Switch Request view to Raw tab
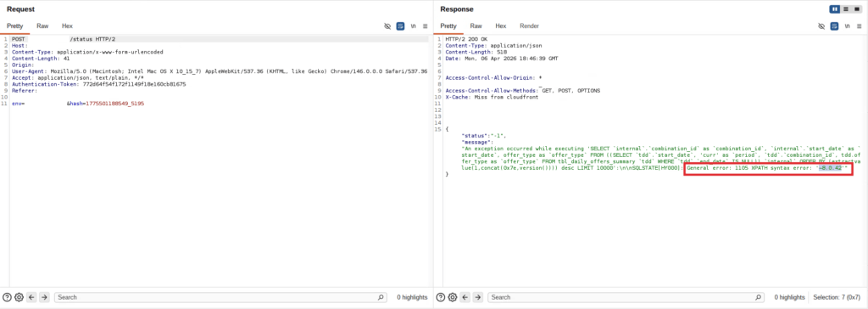The width and height of the screenshot is (868, 309). point(42,26)
